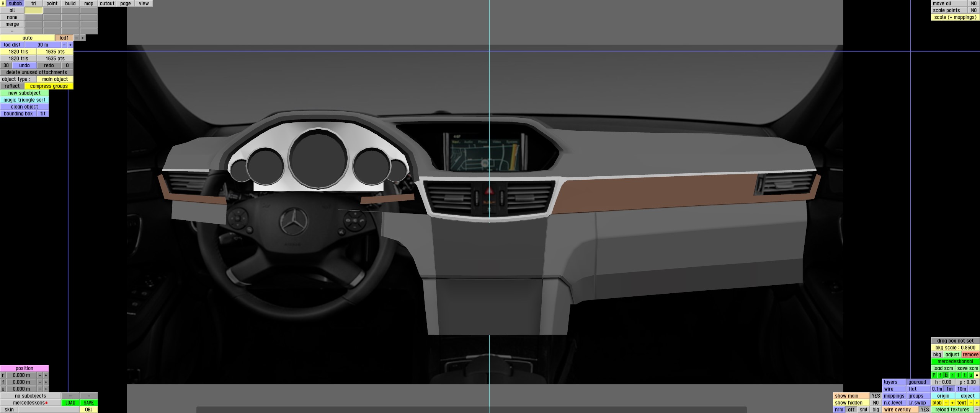Switch to the cutout tab

click(107, 3)
